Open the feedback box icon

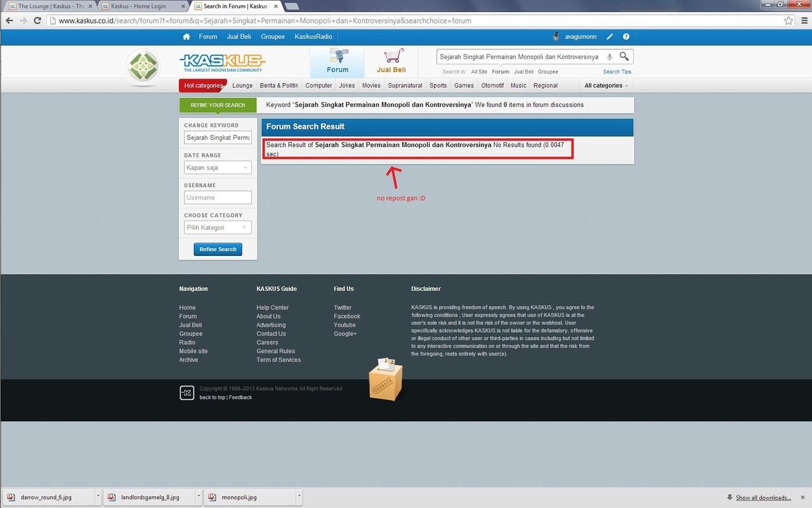click(x=386, y=379)
